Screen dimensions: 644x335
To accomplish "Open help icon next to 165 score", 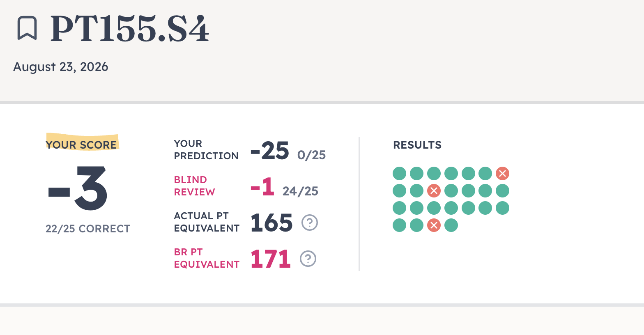I will coord(310,223).
